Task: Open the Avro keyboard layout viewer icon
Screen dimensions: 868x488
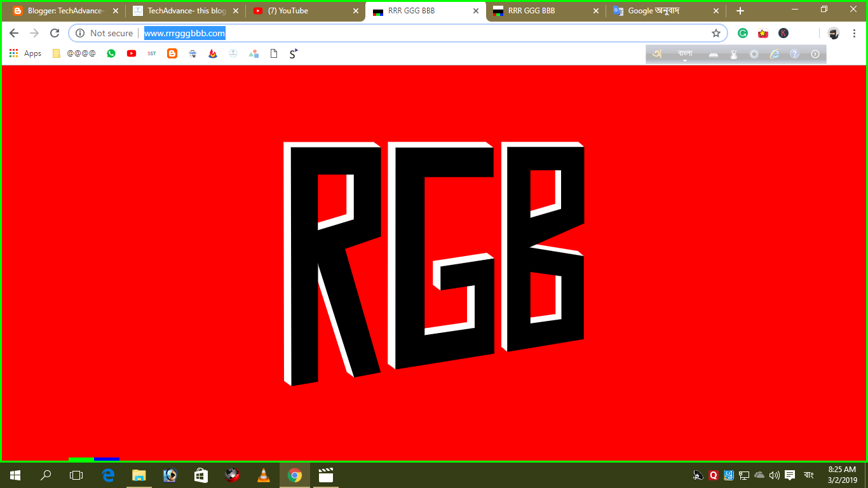Action: coord(714,55)
